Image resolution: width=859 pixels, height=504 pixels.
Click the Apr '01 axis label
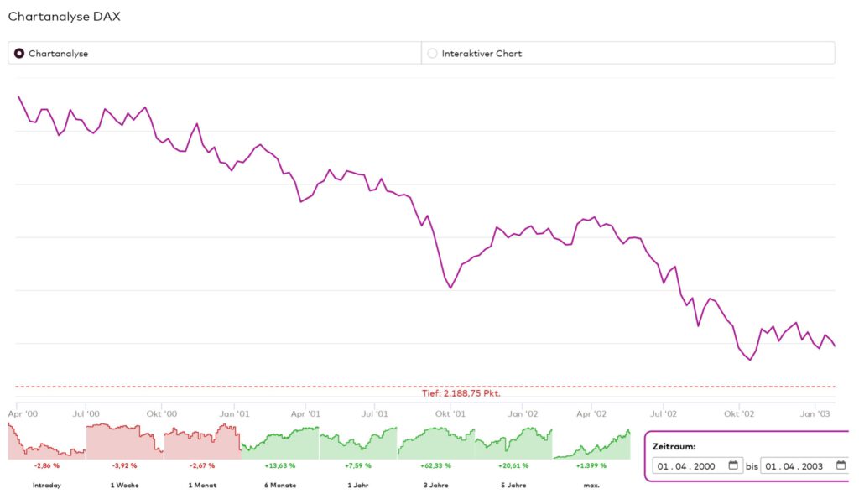point(305,413)
